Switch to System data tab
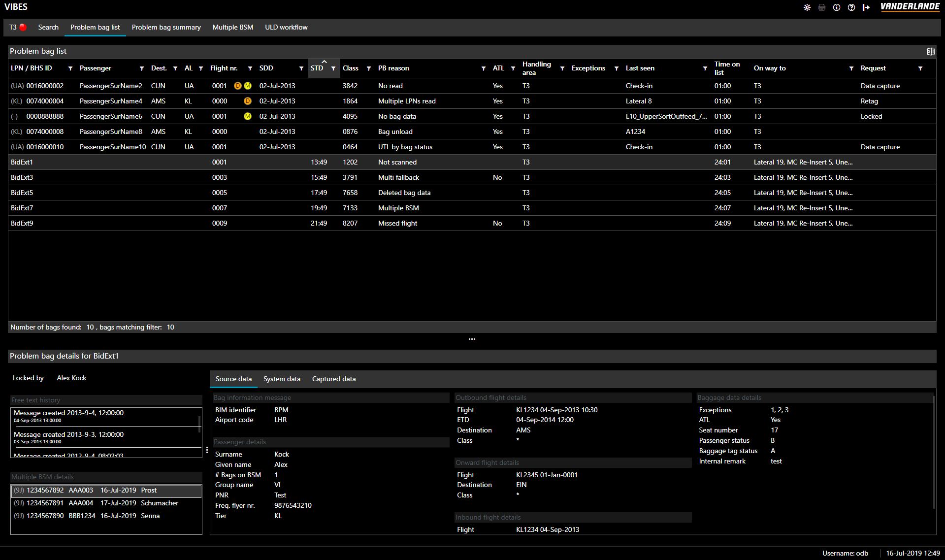 coord(282,379)
